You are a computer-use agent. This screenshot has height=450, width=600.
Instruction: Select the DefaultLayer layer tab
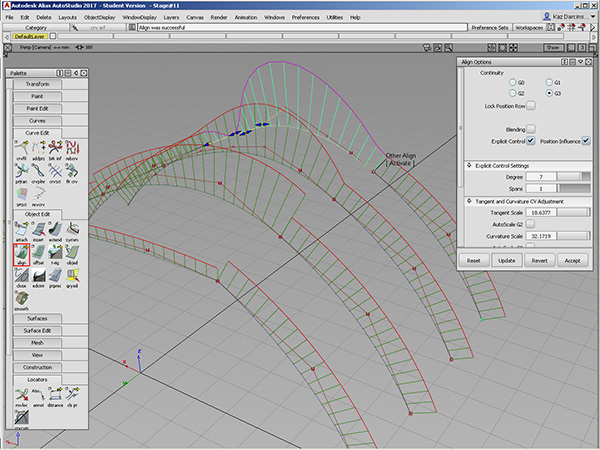(30, 36)
